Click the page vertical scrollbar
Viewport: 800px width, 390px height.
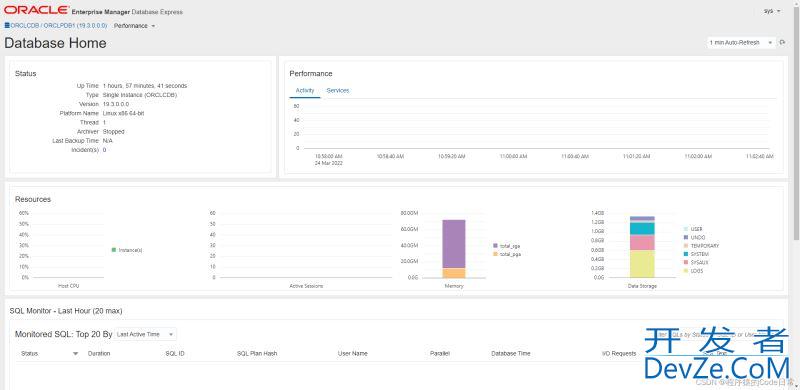tap(796, 123)
